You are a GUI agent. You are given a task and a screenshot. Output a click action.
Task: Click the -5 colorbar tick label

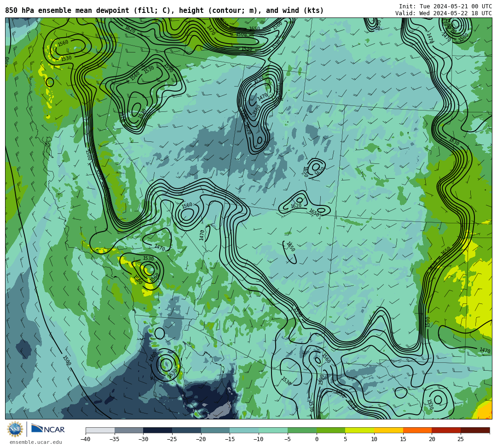pyautogui.click(x=288, y=439)
